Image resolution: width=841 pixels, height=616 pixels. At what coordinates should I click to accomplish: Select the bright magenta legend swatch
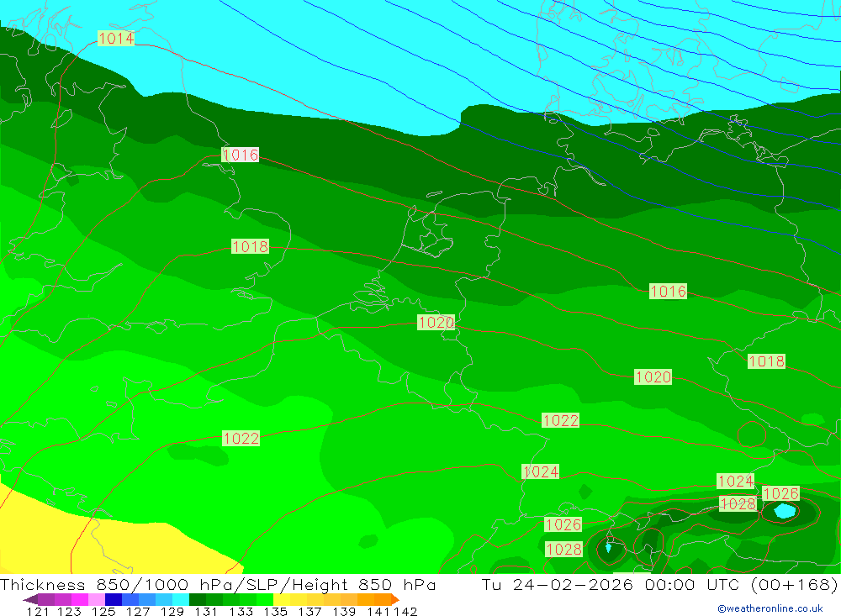pos(80,599)
